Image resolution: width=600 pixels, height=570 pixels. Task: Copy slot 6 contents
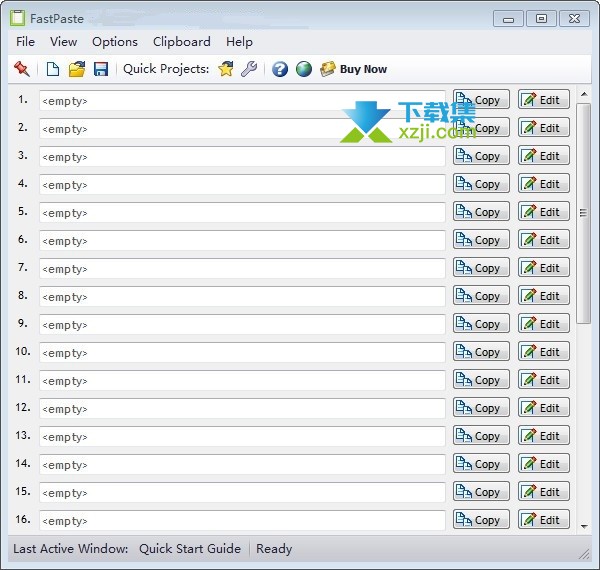(x=481, y=239)
